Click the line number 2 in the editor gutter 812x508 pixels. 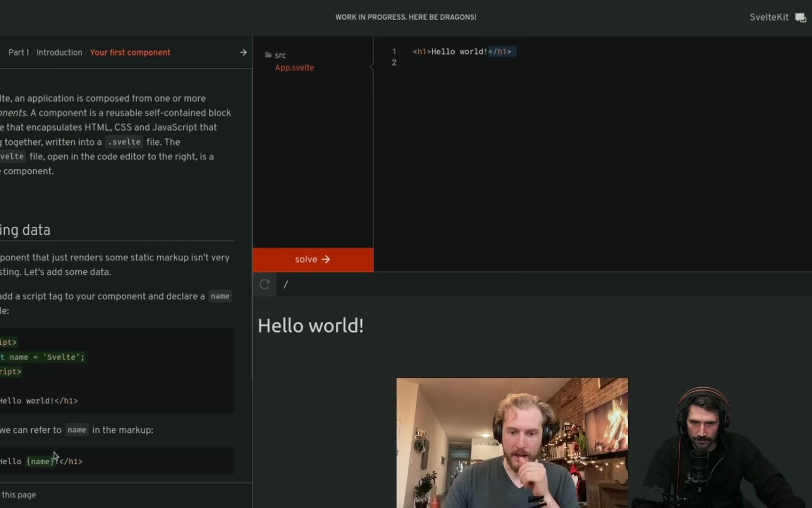[x=394, y=63]
